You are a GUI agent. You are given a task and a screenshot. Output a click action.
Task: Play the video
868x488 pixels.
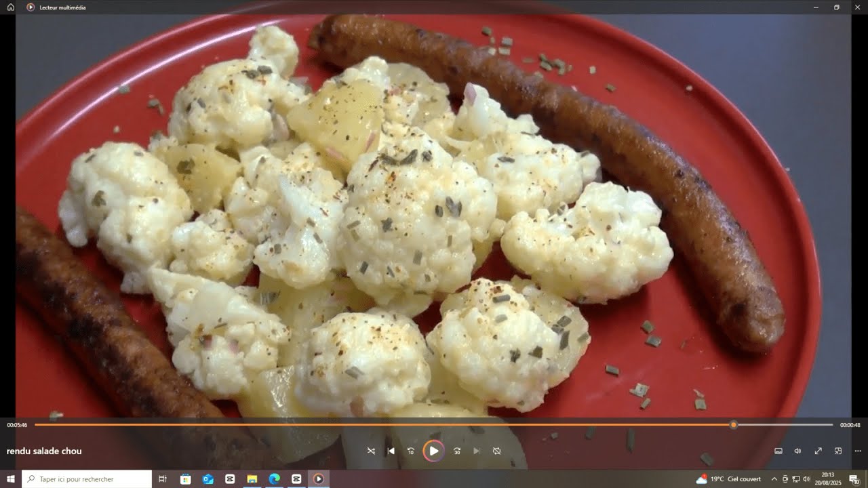433,451
